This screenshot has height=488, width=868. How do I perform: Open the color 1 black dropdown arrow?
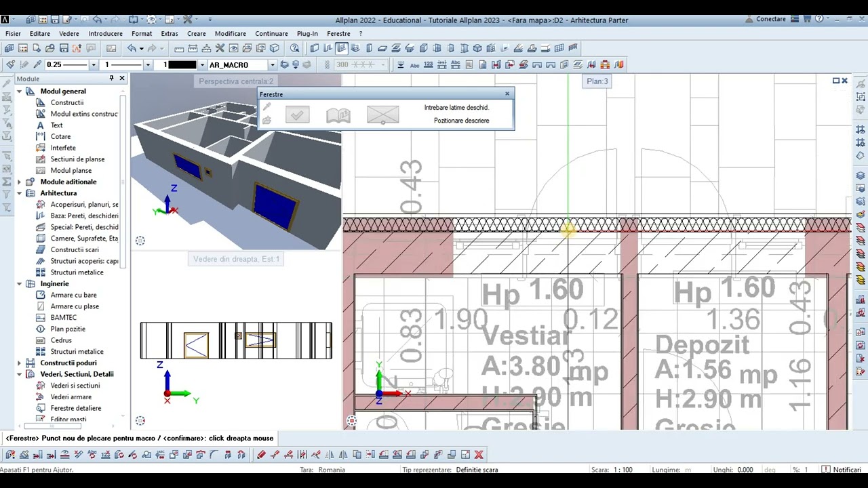pos(201,64)
